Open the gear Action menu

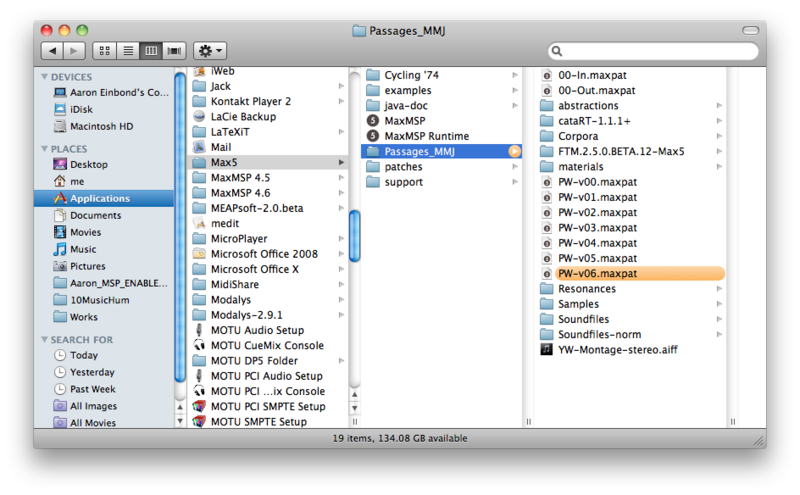[x=210, y=51]
